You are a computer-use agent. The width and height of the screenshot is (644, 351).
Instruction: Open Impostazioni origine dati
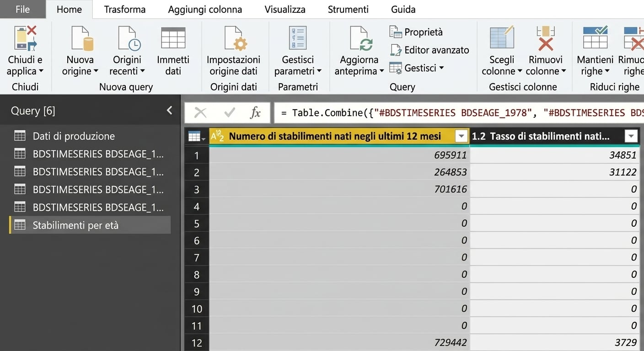233,50
